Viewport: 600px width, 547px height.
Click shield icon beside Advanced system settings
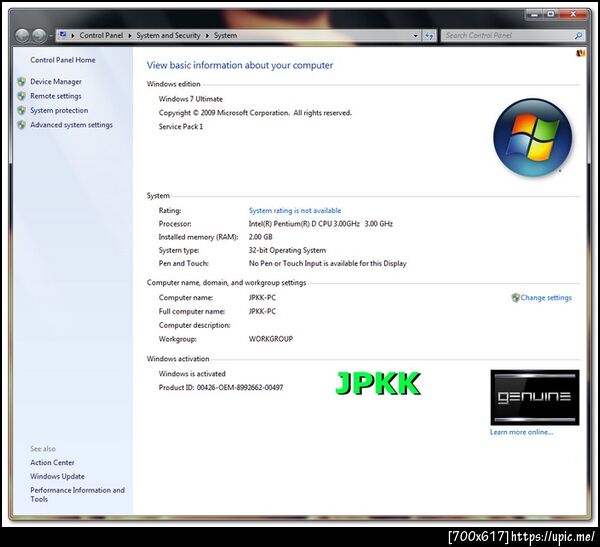point(21,125)
